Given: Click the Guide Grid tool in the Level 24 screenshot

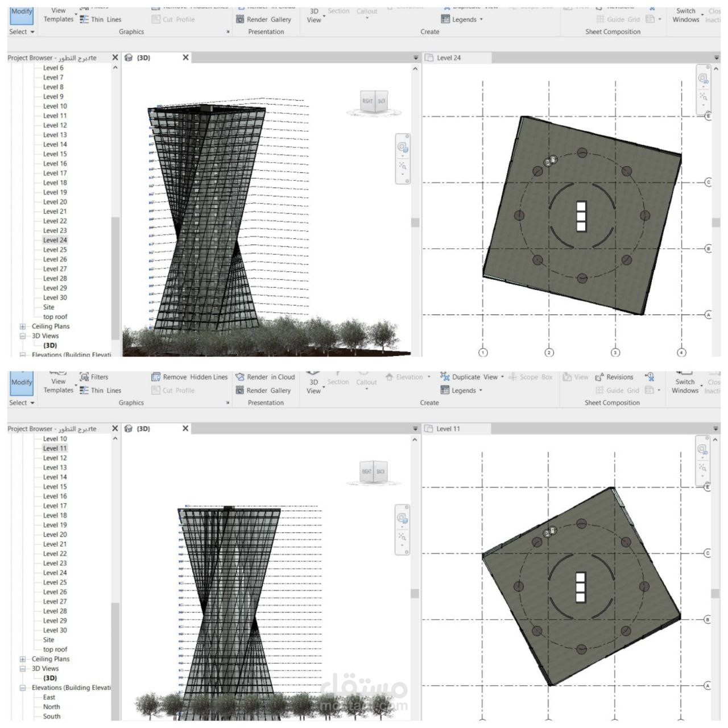Looking at the screenshot, I should (618, 19).
